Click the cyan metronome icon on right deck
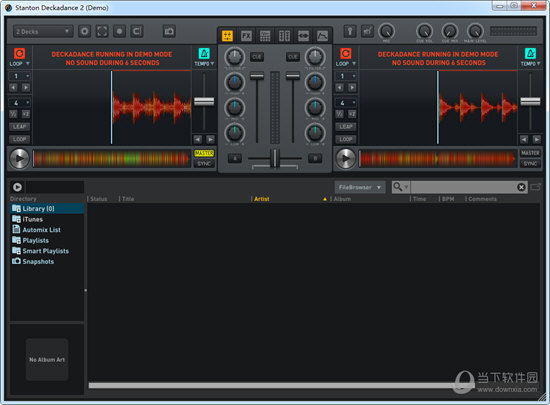The width and height of the screenshot is (550, 405). click(x=530, y=53)
